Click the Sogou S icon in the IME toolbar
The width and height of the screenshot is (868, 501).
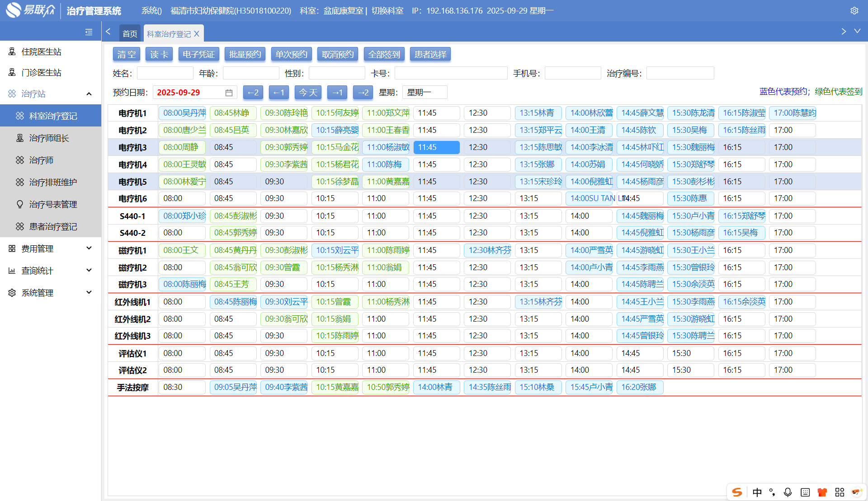(x=737, y=492)
